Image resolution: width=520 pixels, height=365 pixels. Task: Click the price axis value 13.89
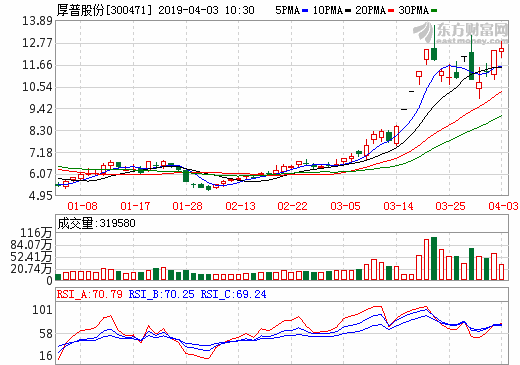coord(37,21)
